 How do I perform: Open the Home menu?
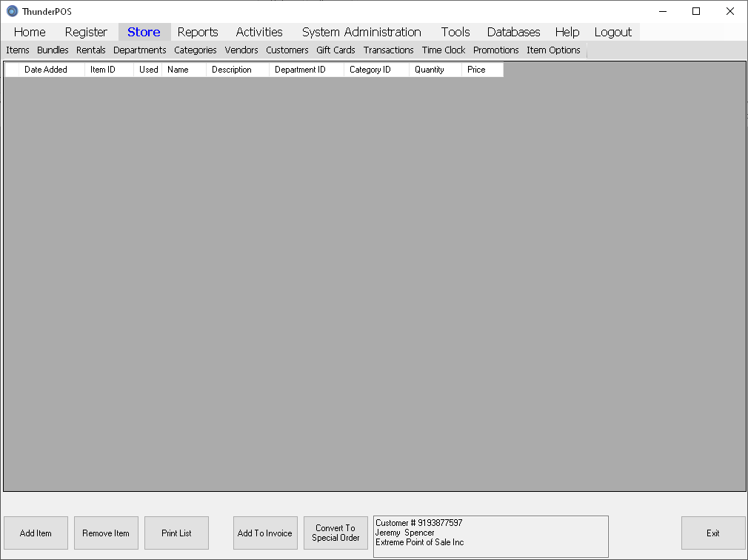coord(30,32)
